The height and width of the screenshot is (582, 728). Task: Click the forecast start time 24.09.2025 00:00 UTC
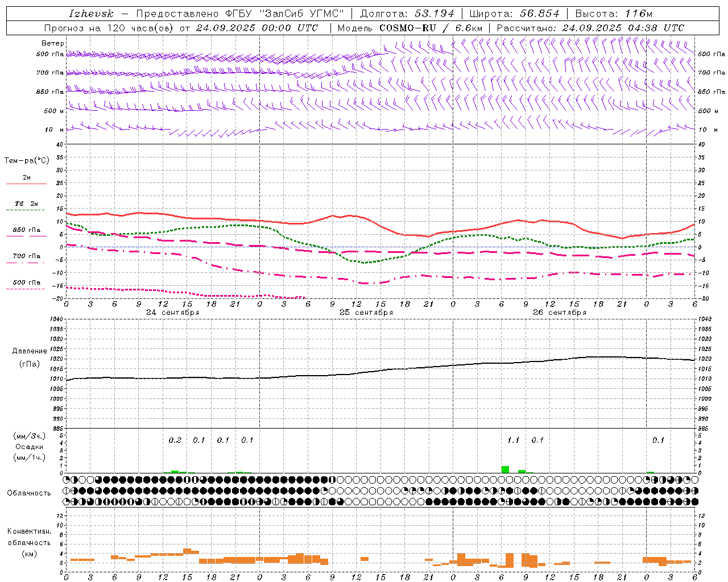[x=257, y=28]
